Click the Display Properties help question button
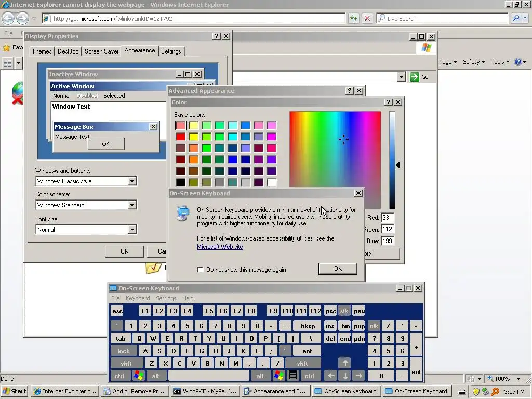Viewport: 532px width, 399px height. point(217,36)
